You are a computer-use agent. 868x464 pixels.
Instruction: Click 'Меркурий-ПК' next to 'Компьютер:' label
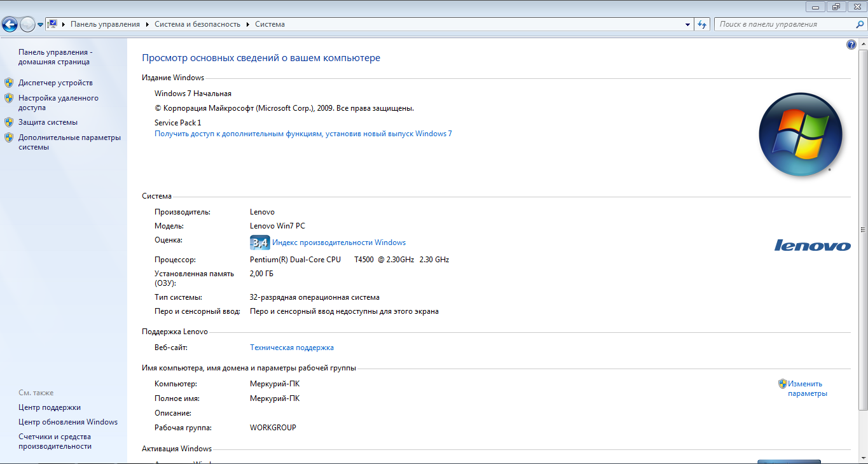pyautogui.click(x=275, y=384)
